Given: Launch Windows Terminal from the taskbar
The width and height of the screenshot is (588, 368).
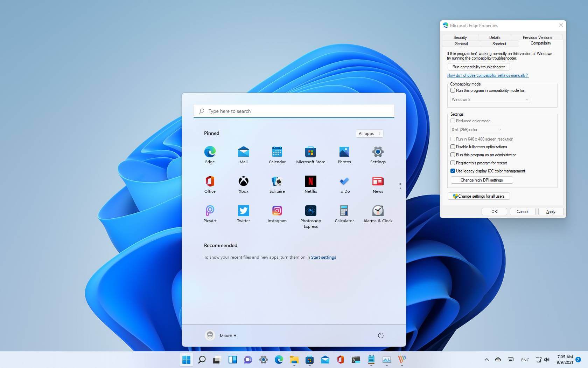Looking at the screenshot, I should tap(356, 360).
